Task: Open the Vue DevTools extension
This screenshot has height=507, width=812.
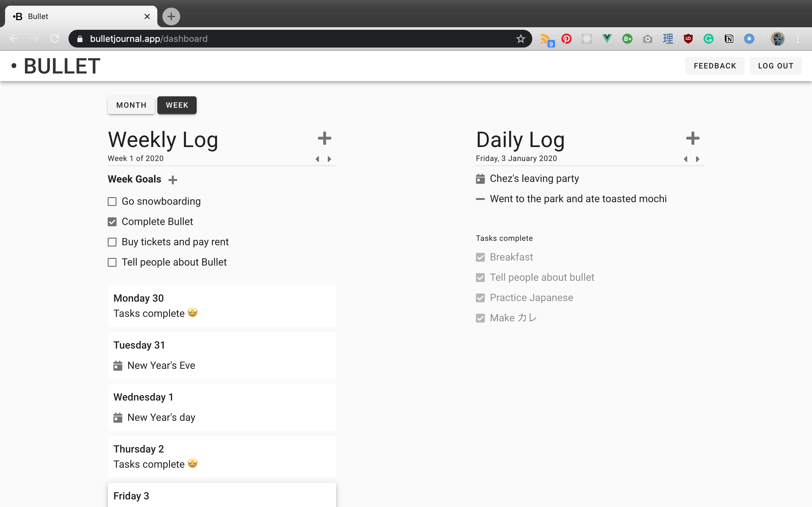Action: click(607, 39)
